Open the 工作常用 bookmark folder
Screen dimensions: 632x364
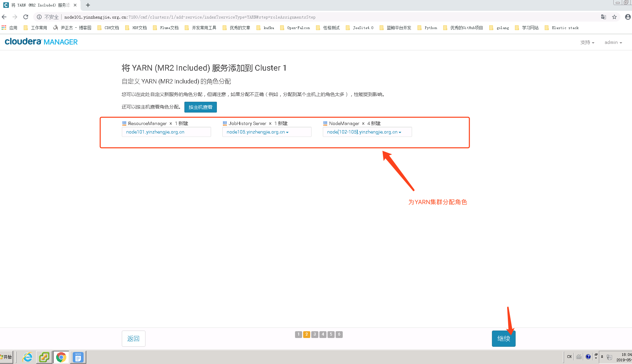coord(35,28)
